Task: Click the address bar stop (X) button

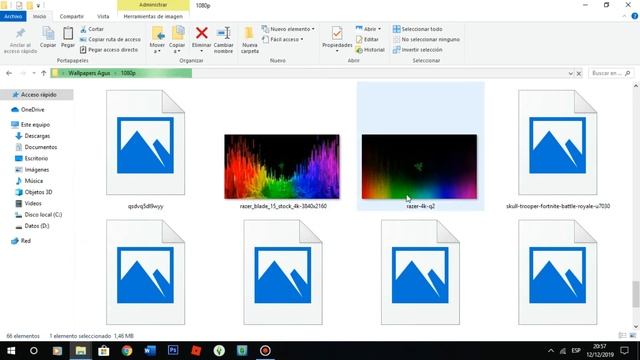Action: (x=579, y=73)
